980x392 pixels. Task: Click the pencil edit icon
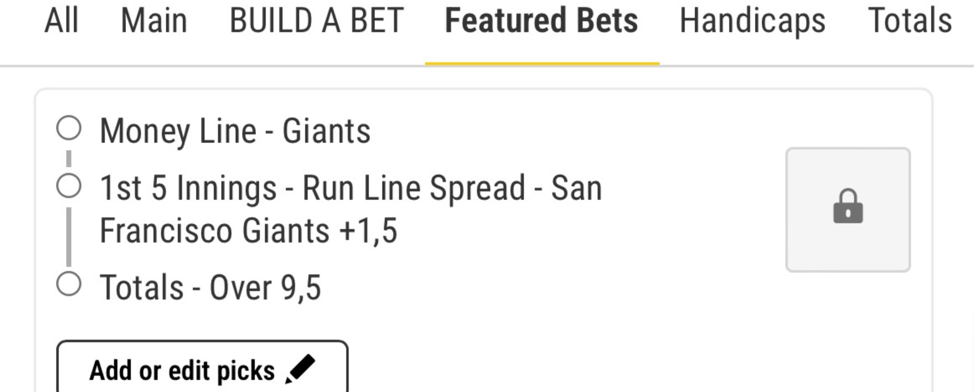coord(301,368)
